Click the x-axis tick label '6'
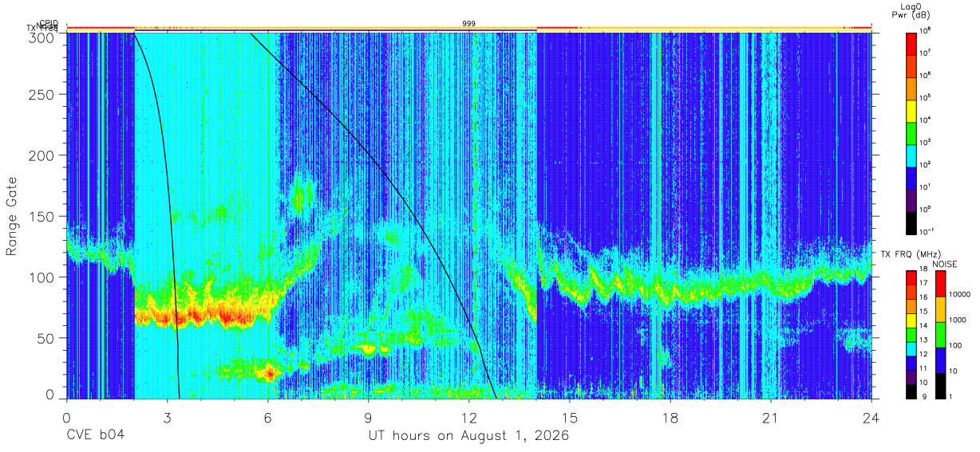Screen dimensions: 980x452 [268, 419]
